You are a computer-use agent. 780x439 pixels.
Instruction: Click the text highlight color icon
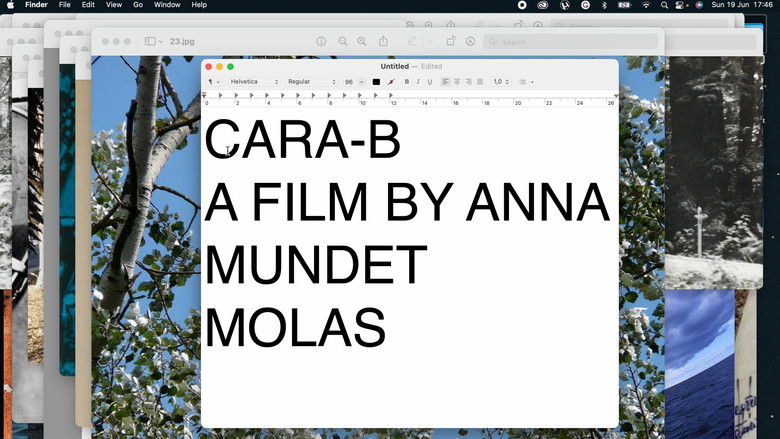tap(390, 81)
